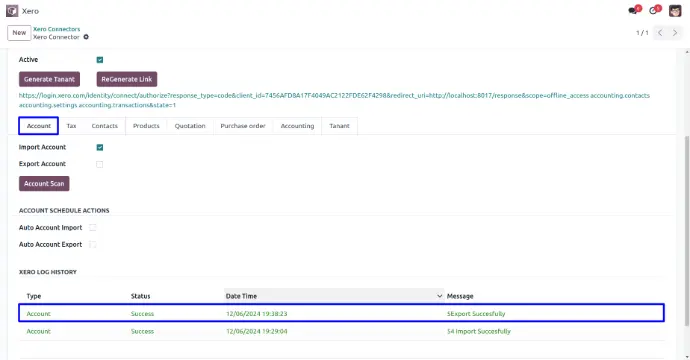Sort by the Date Time column header
Image resolution: width=690 pixels, height=360 pixels.
pos(334,296)
